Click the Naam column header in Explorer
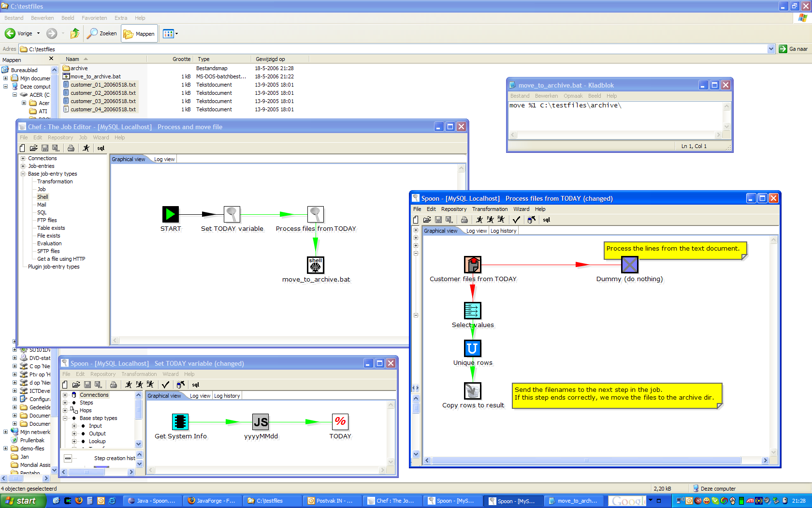The width and height of the screenshot is (812, 508). [x=104, y=59]
